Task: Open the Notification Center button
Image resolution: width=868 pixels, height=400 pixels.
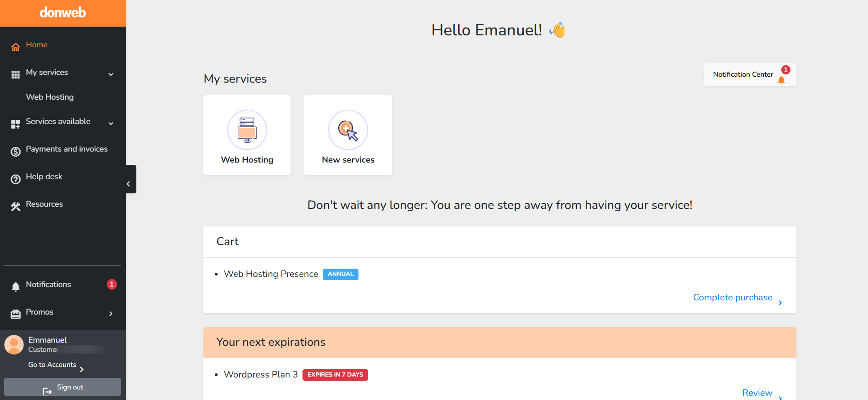Action: click(750, 74)
